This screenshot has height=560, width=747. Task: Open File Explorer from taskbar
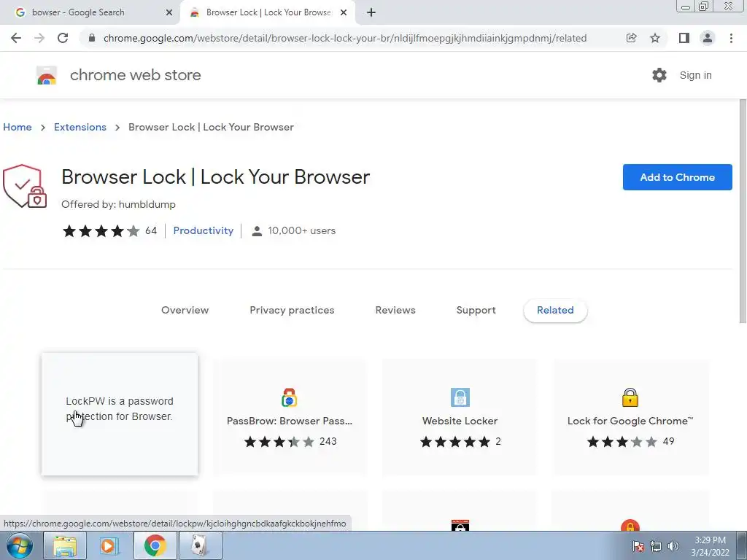click(x=65, y=545)
